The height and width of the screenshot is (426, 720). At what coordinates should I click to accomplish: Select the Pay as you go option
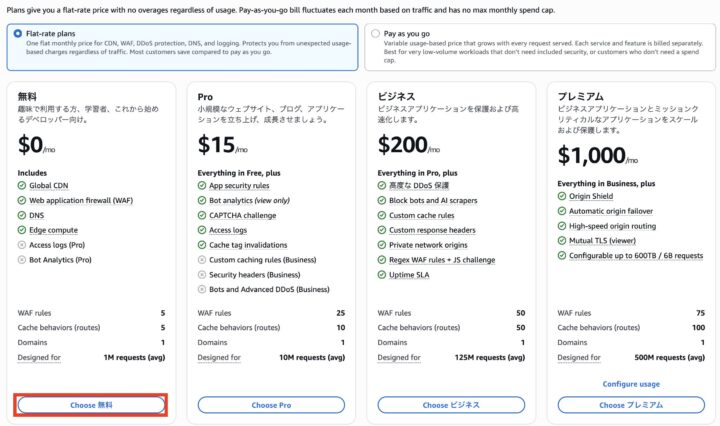coord(376,34)
